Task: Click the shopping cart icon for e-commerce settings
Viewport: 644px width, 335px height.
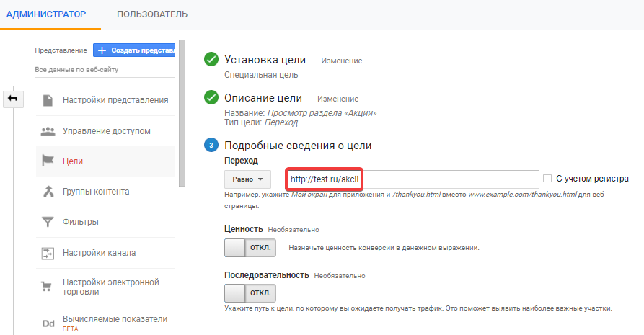Action: [x=46, y=286]
